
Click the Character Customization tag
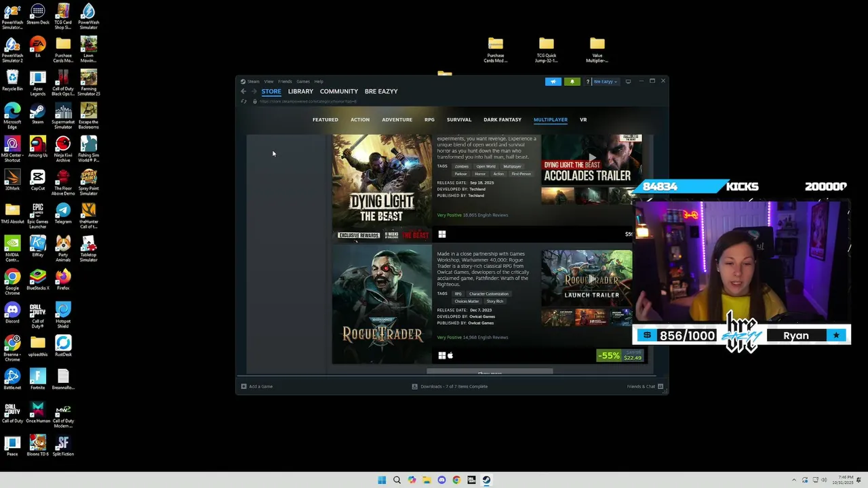[x=488, y=294]
